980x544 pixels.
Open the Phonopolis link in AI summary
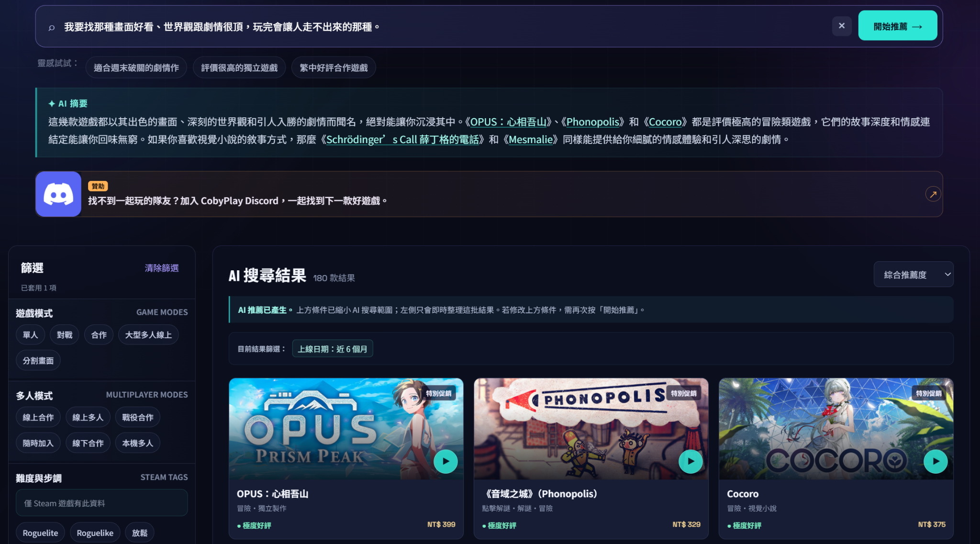pos(592,122)
